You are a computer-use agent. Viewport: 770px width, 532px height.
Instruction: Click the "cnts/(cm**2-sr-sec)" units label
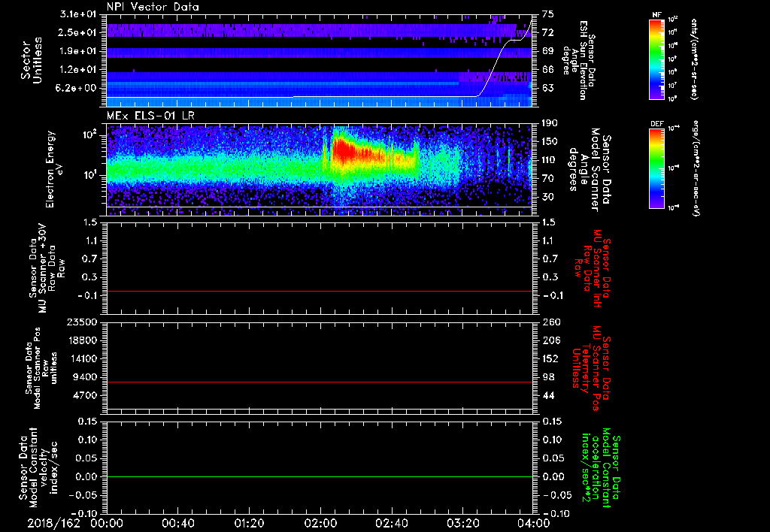[694, 59]
